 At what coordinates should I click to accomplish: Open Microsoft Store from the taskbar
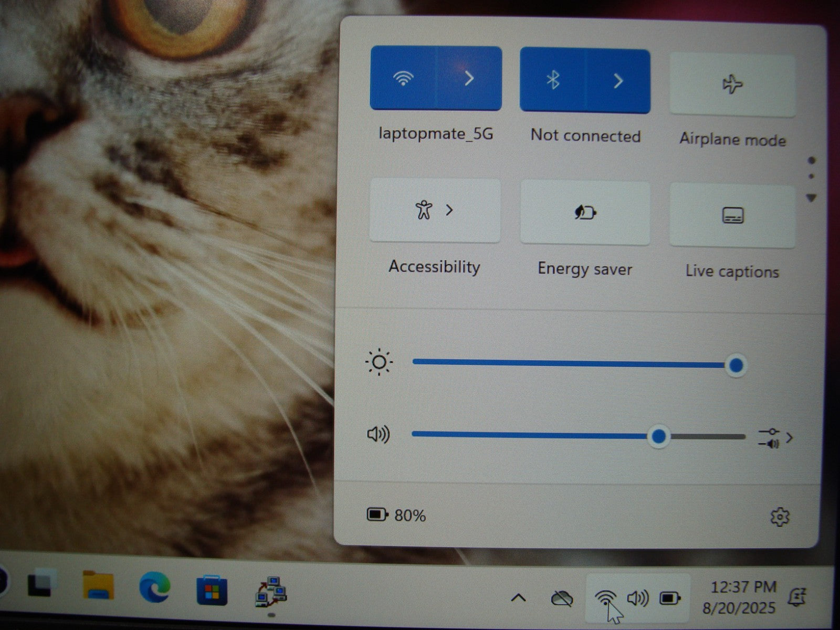[212, 590]
